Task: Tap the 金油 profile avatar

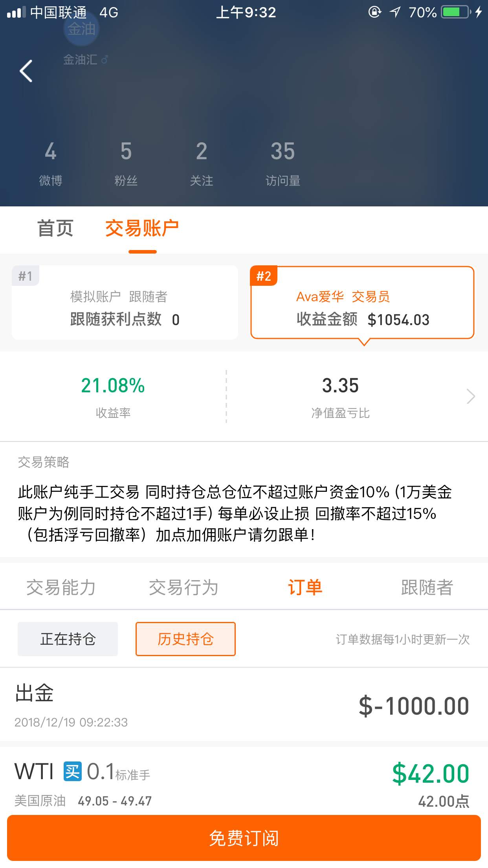Action: tap(81, 29)
